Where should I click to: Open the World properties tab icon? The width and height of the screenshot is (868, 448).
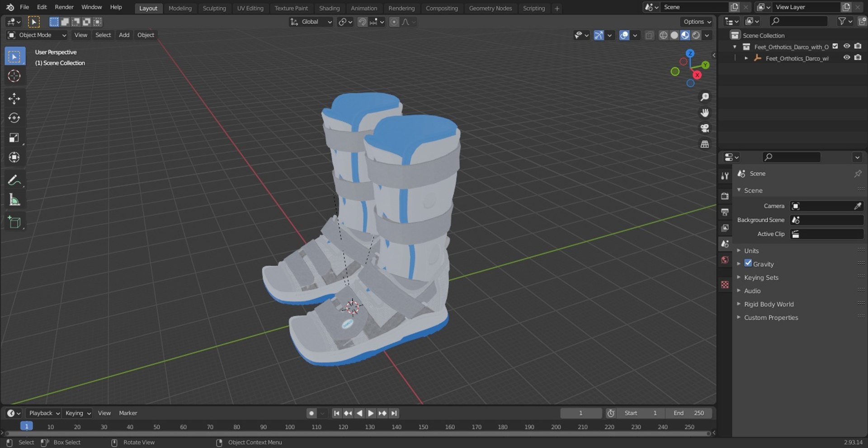coord(725,260)
